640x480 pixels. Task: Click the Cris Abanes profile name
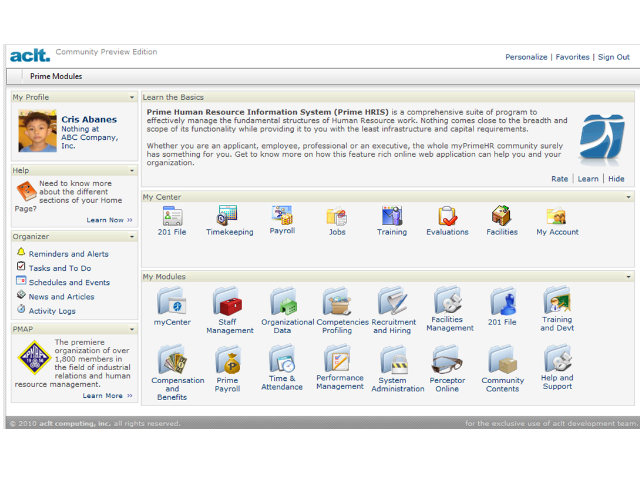point(89,120)
